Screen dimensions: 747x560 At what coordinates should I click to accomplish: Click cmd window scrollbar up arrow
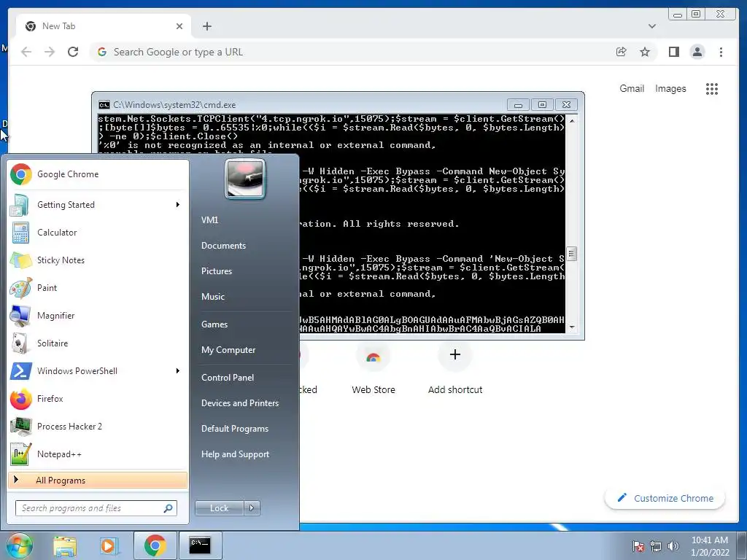(x=572, y=120)
